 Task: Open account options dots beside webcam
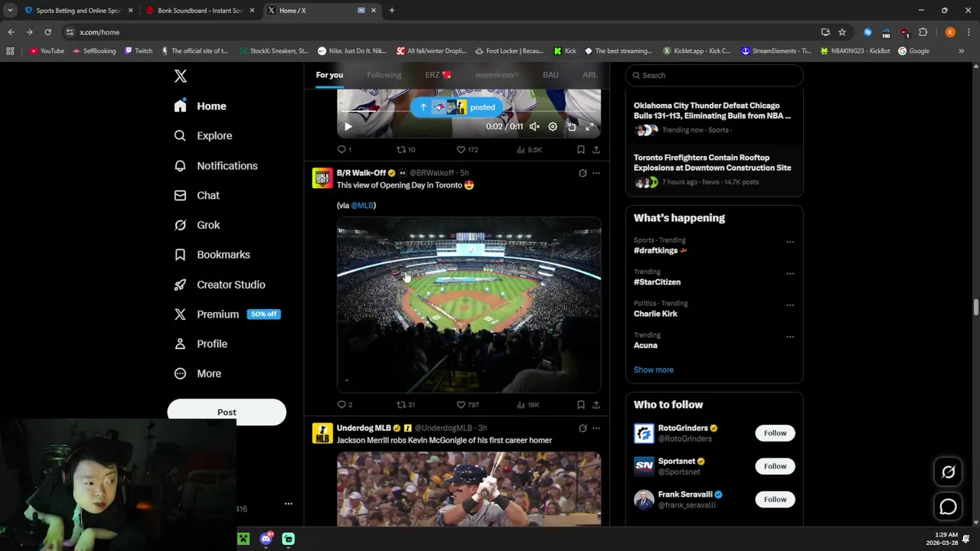(288, 504)
